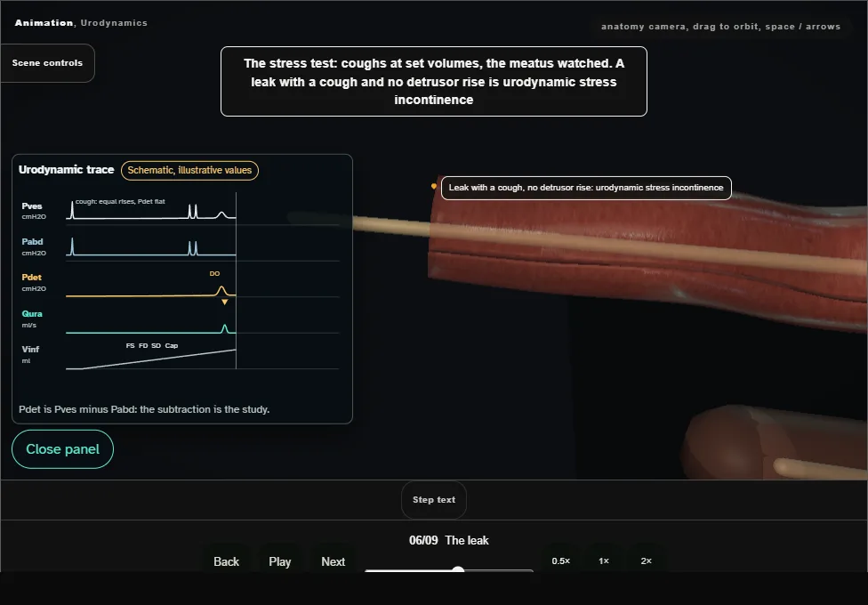Screen dimensions: 868x605
Task: Click the Urodynamics breadcrumb label
Action: pyautogui.click(x=114, y=23)
